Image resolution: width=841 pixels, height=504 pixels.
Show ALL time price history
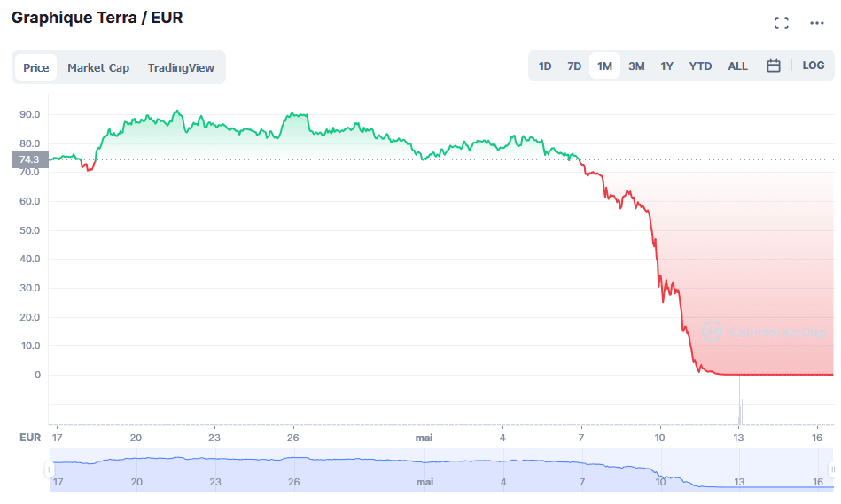[737, 66]
